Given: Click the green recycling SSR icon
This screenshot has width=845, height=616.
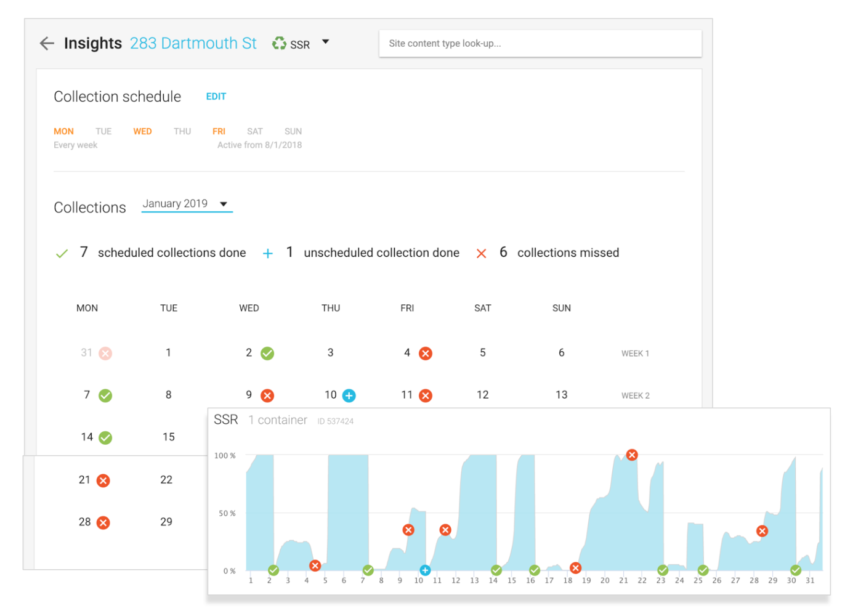Looking at the screenshot, I should (x=280, y=43).
